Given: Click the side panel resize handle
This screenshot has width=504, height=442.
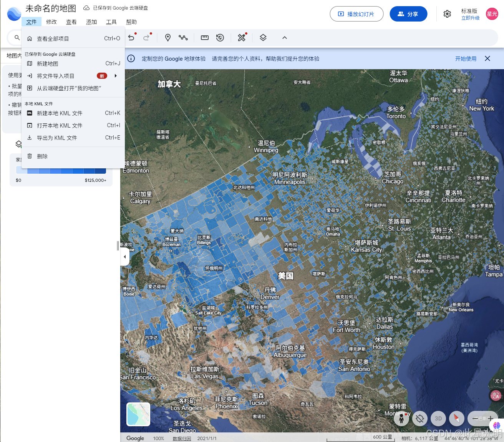Looking at the screenshot, I should tap(118, 246).
